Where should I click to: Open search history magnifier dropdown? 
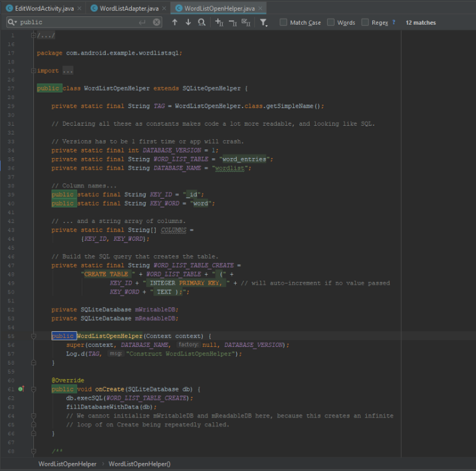click(12, 22)
